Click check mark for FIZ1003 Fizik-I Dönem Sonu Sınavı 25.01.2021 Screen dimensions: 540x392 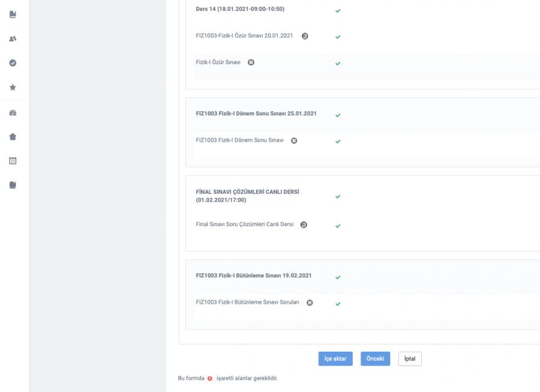[338, 115]
